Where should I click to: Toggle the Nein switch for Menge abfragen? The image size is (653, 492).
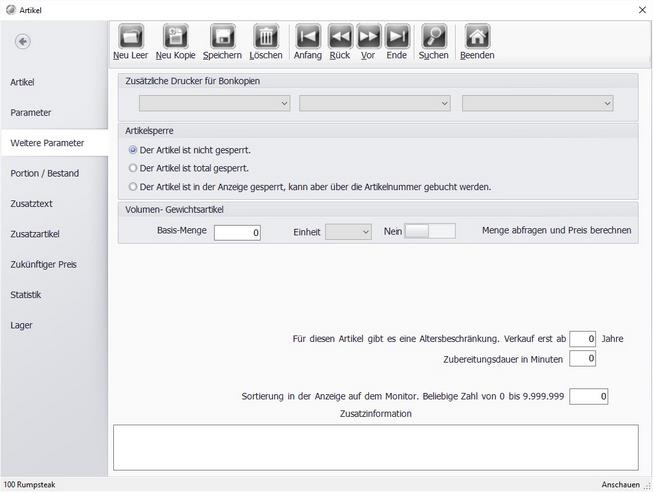pyautogui.click(x=430, y=231)
